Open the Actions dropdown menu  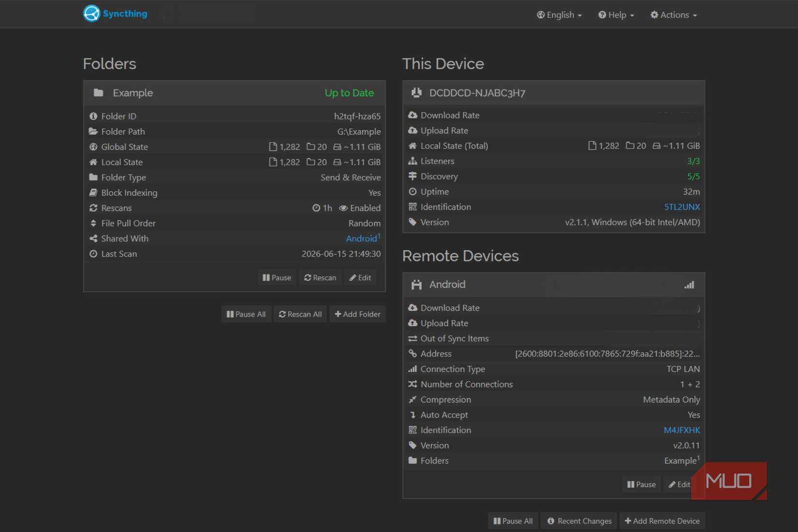pyautogui.click(x=674, y=15)
